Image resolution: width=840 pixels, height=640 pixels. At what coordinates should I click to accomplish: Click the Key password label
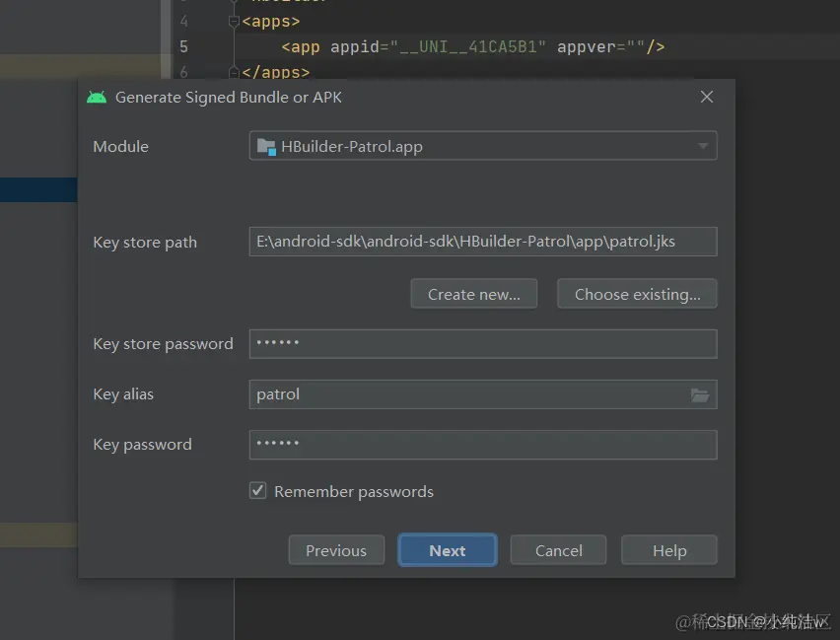click(142, 445)
